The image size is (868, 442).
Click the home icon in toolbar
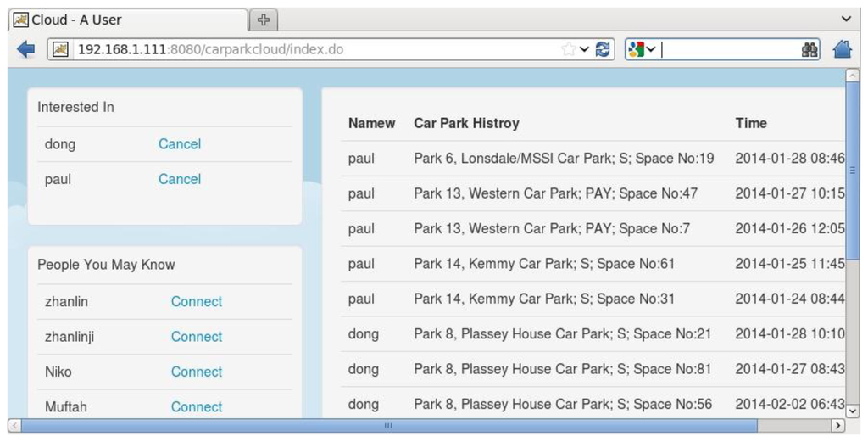tap(842, 49)
